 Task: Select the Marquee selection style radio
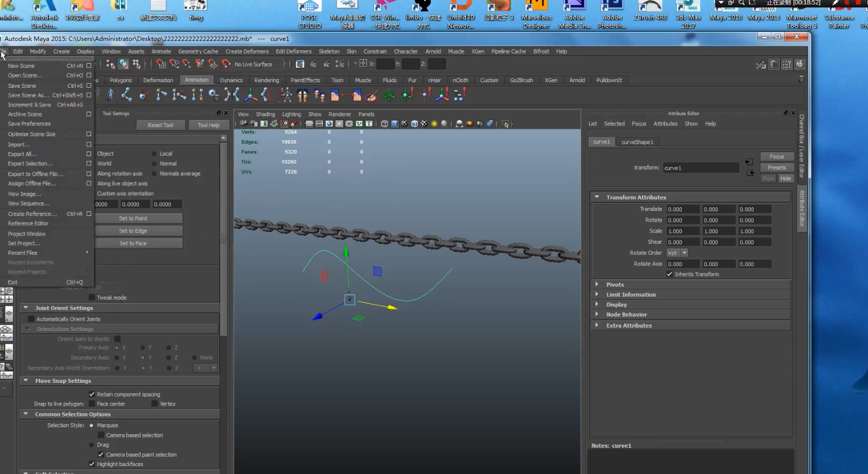tap(92, 426)
